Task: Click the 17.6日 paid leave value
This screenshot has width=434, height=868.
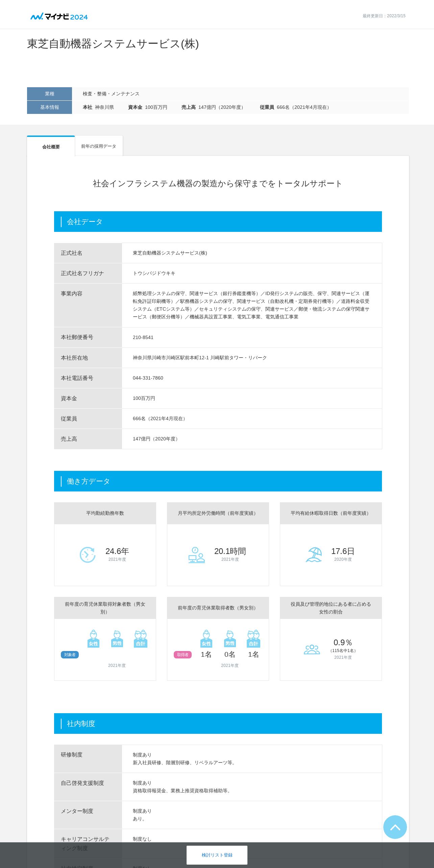Action: pos(343,551)
